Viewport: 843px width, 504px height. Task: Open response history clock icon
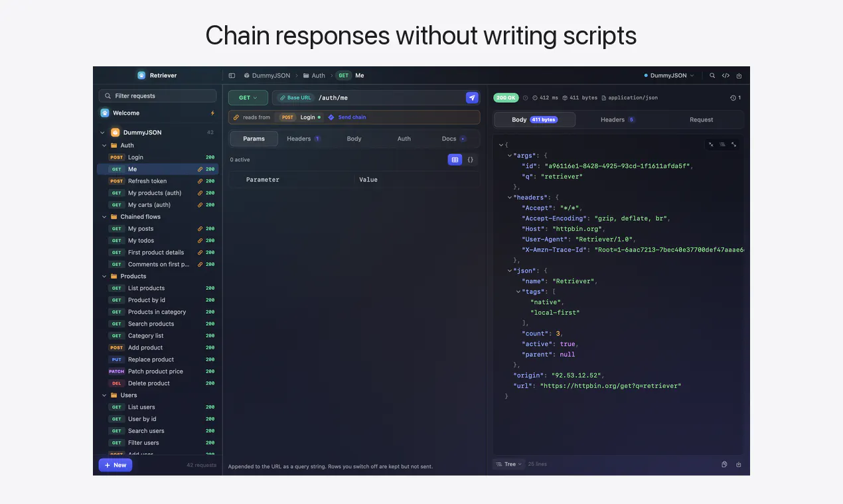[733, 97]
